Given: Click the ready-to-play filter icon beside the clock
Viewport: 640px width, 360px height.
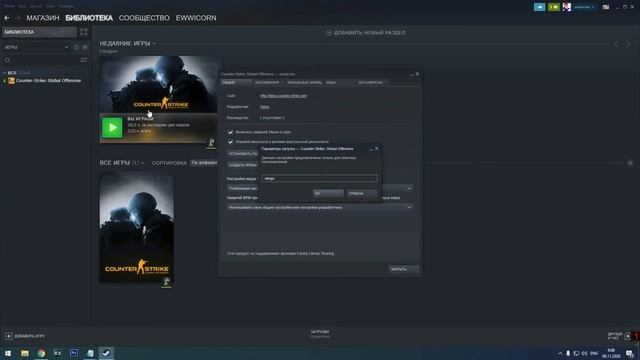Looking at the screenshot, I should pyautogui.click(x=85, y=47).
